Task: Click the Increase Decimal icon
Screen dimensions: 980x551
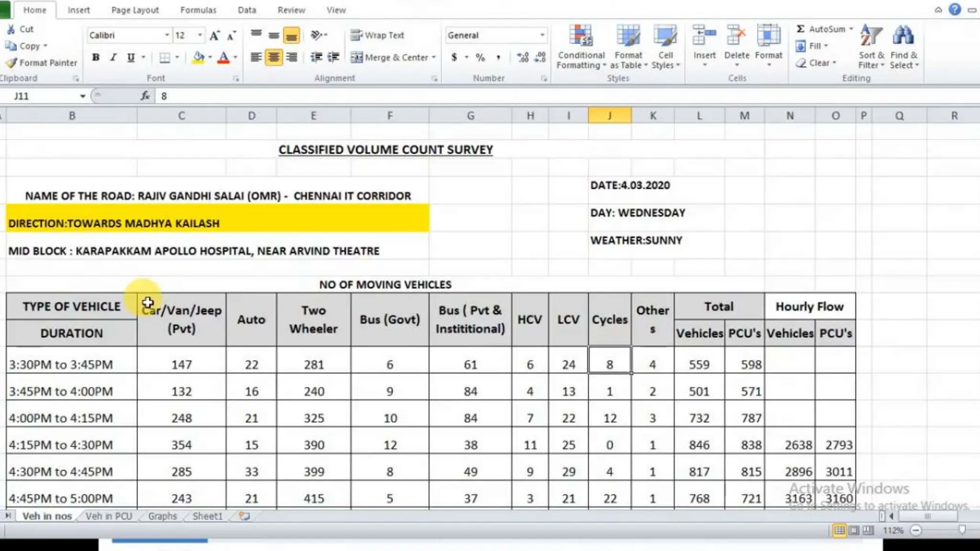Action: pos(523,57)
